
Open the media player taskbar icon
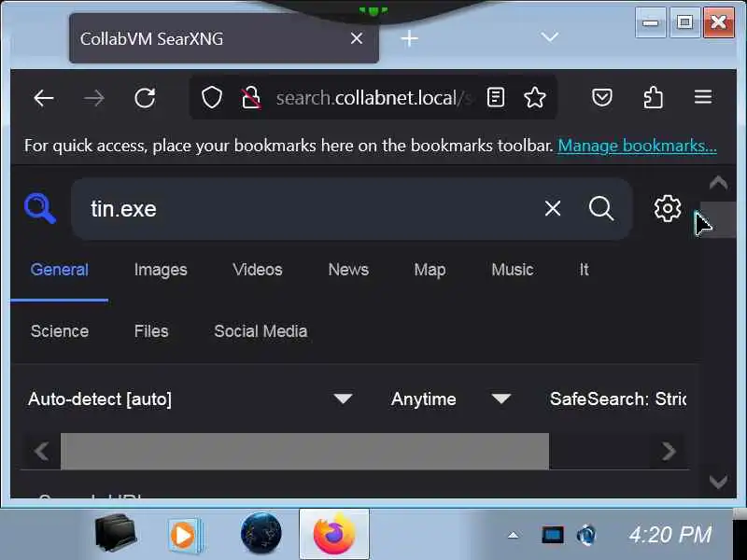pos(185,535)
